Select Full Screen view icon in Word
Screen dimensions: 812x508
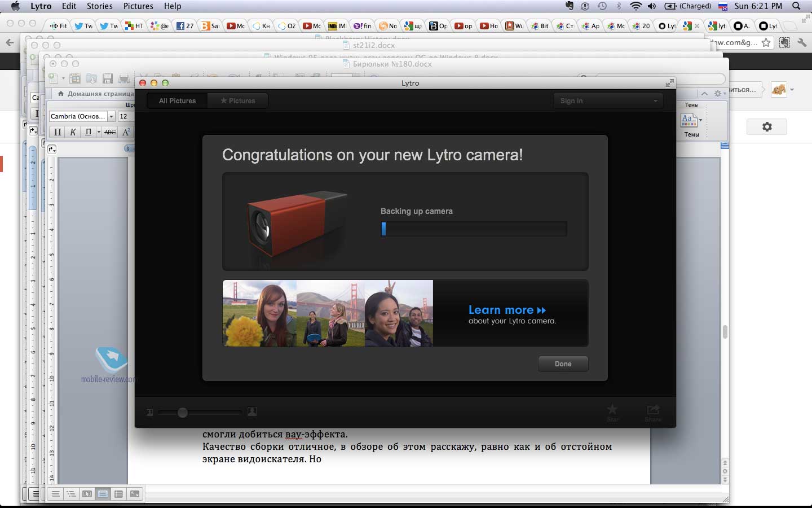134,494
